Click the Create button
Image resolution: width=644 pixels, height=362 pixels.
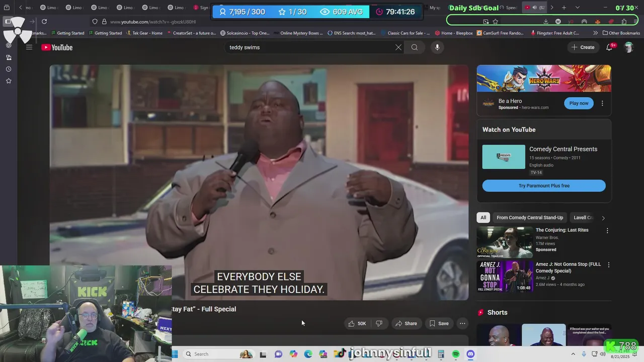coord(583,47)
